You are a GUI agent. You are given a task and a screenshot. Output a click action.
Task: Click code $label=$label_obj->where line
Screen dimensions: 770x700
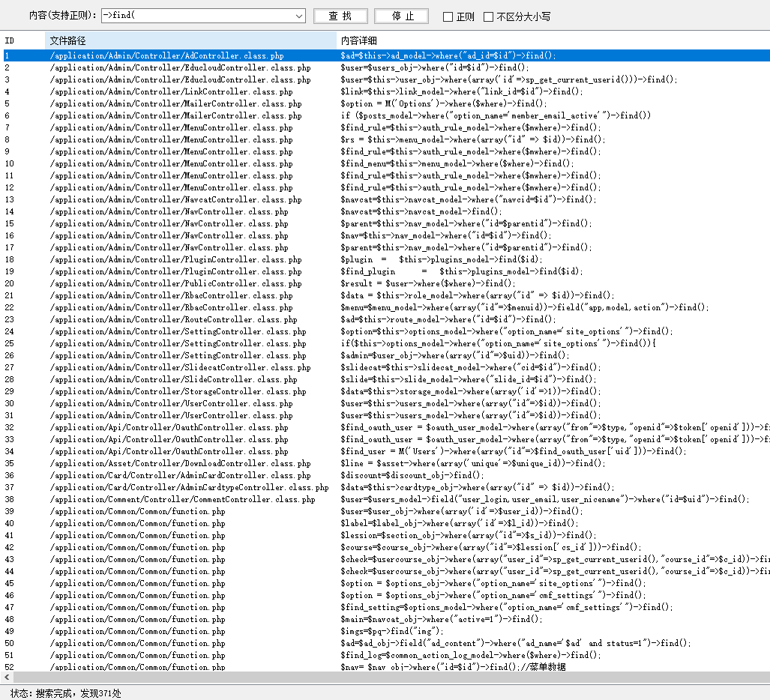coord(459,523)
